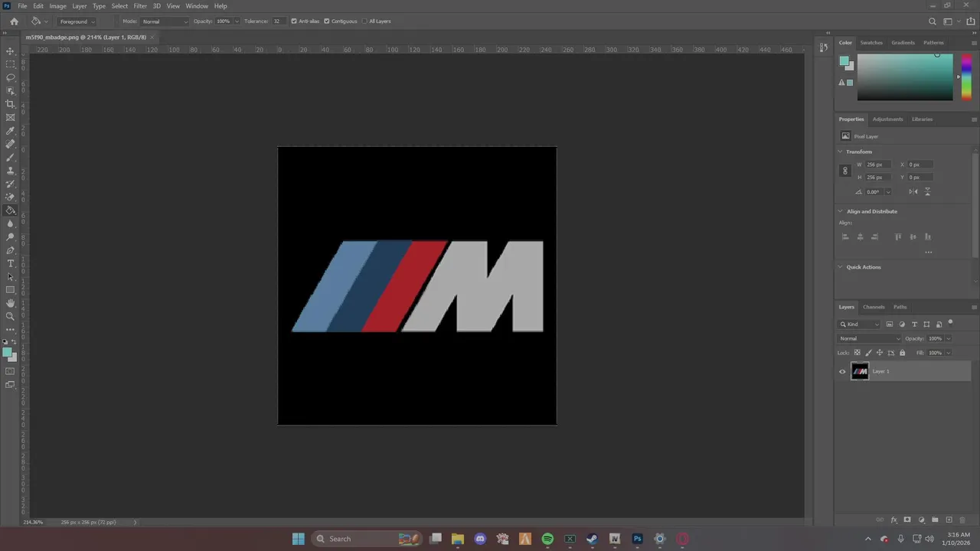Screen dimensions: 980x551
Task: Select the Crop tool
Action: coord(10,104)
